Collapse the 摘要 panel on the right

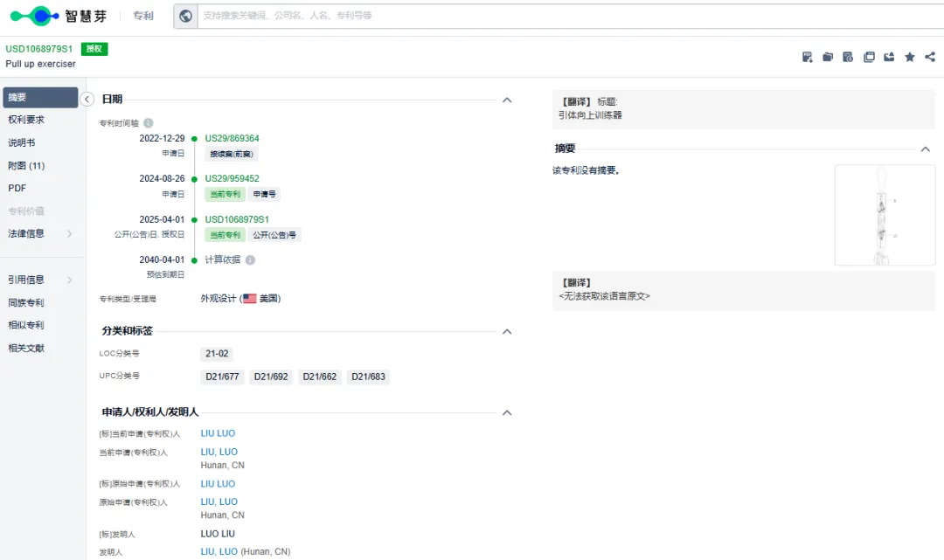(926, 149)
